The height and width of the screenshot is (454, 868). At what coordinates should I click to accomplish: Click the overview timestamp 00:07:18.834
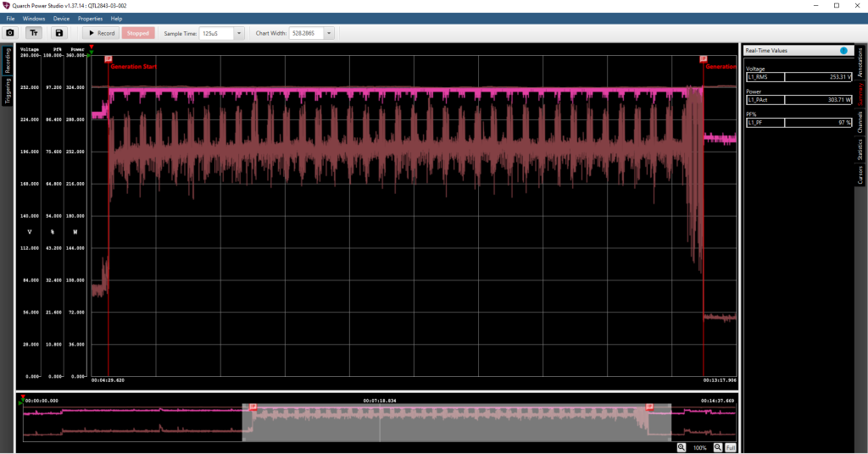click(380, 401)
